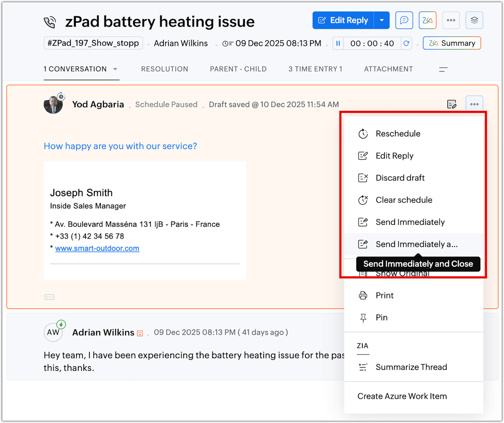This screenshot has width=504, height=423.
Task: Click the chat bubble comment icon
Action: [404, 20]
